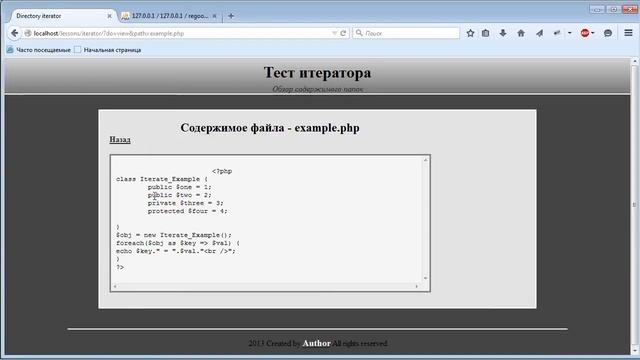Open the small dropdown arrow beside toolbar icon
Screen dimensions: 640x360
click(x=569, y=33)
